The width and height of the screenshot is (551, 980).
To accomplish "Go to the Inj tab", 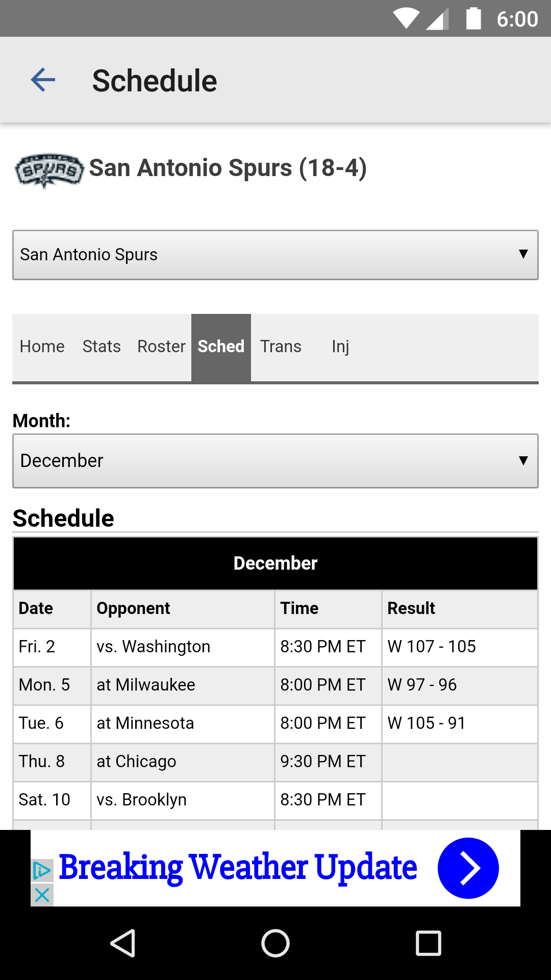I will click(x=340, y=347).
